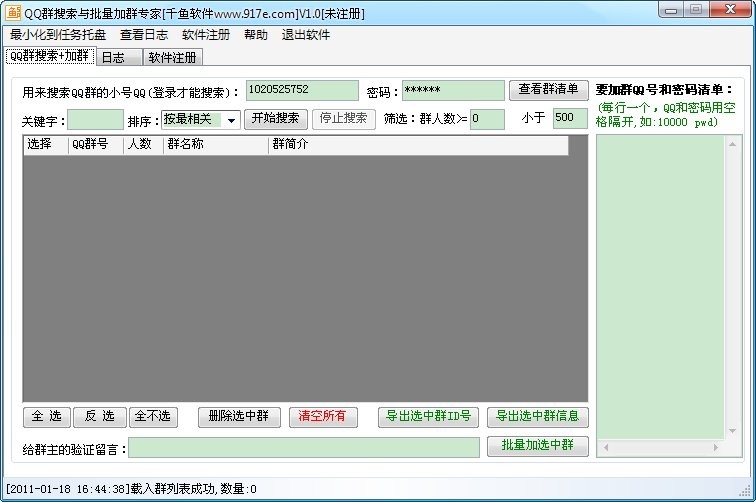Close the window
This screenshot has height=502, width=756.
point(730,10)
